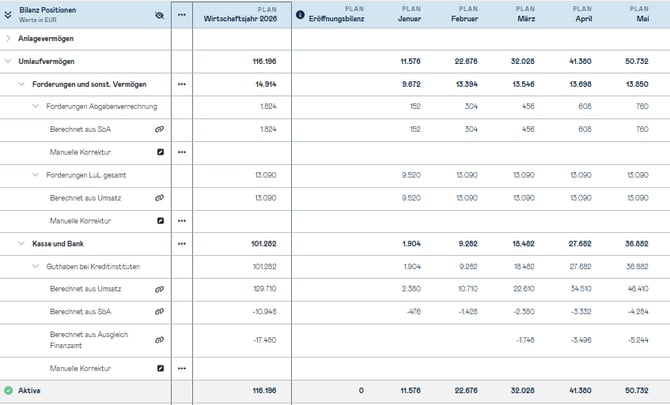The width and height of the screenshot is (670, 405).
Task: Click the Bilanz Positionen header label
Action: (x=50, y=10)
